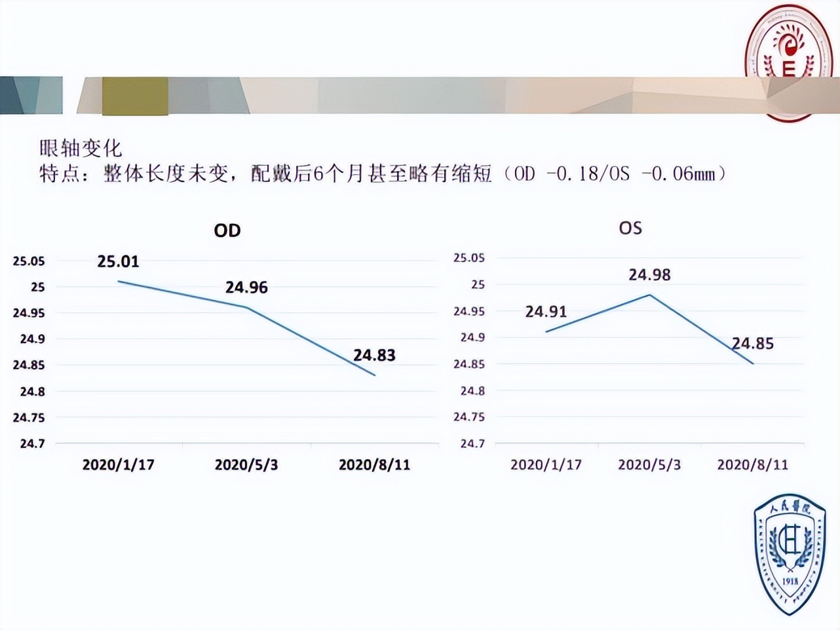Image resolution: width=840 pixels, height=630 pixels.
Task: Select the OD chart title
Action: tap(227, 231)
